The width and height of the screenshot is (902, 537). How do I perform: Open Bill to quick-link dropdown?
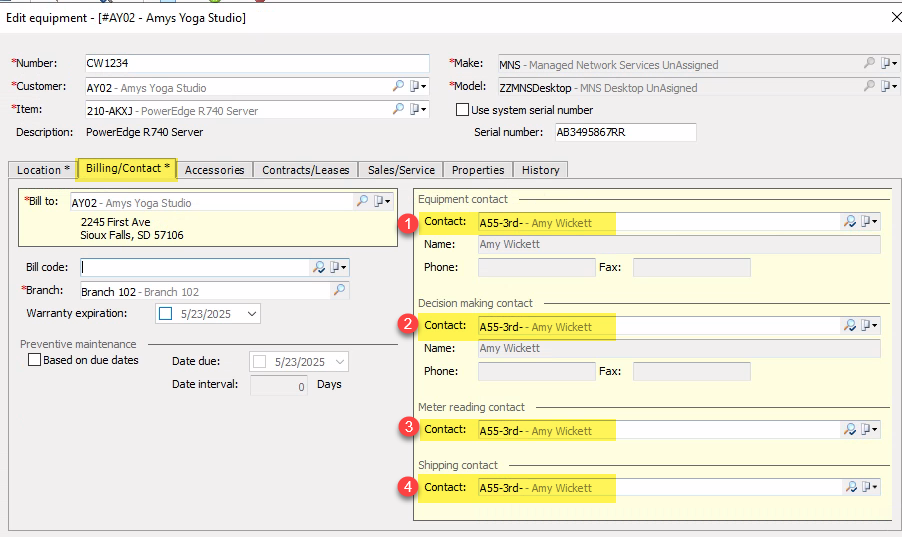tap(382, 201)
